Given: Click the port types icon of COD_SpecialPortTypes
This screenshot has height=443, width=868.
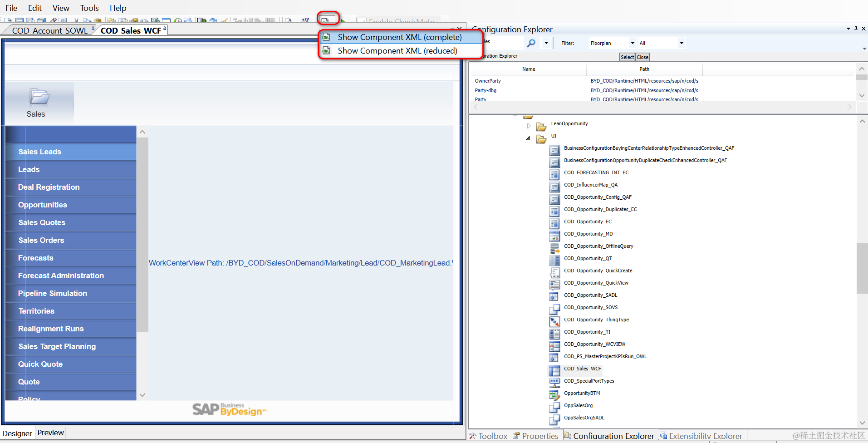Looking at the screenshot, I should coord(554,383).
